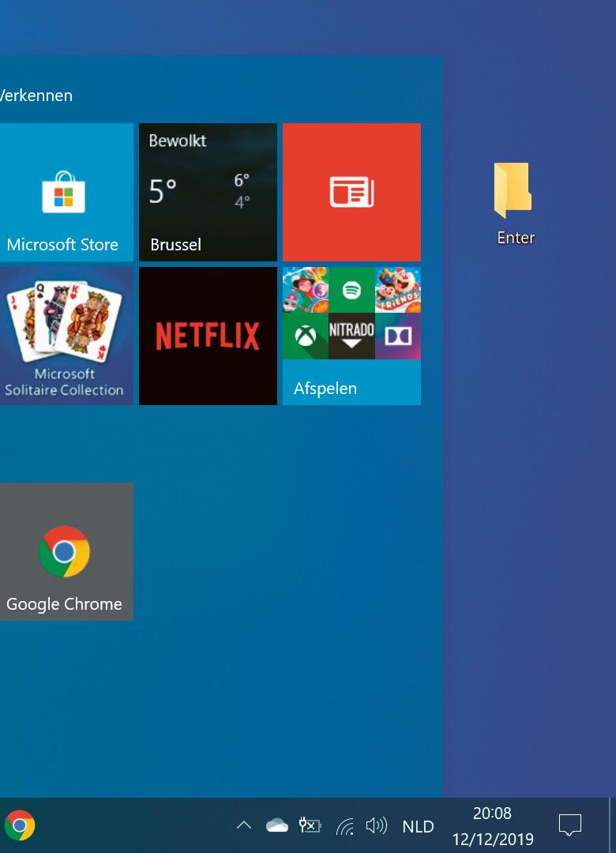This screenshot has height=853, width=616.
Task: Open the Dolby icon in Afspelen tile
Action: tap(398, 336)
